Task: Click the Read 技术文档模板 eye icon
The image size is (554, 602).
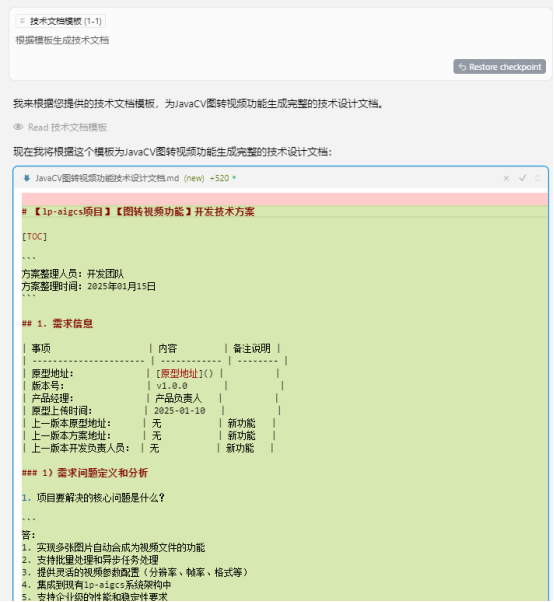Action: pos(18,127)
